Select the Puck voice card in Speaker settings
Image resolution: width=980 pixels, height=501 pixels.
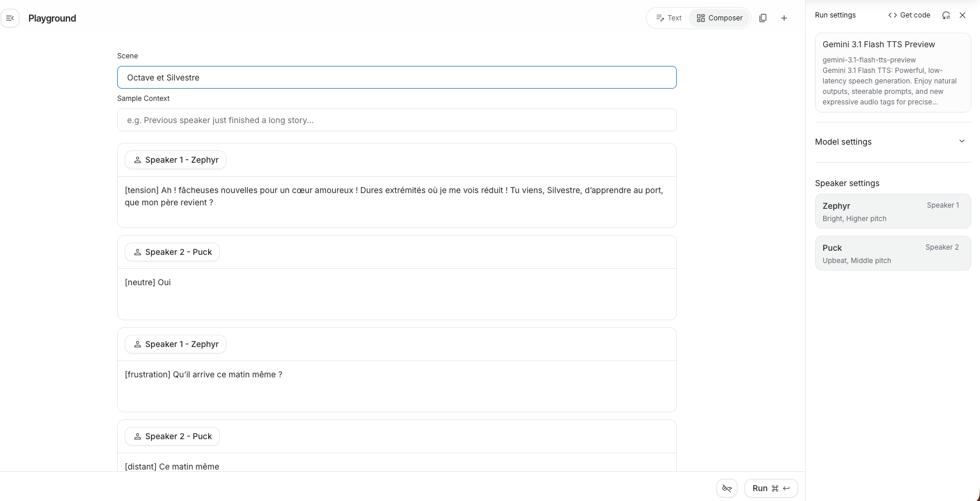(893, 253)
